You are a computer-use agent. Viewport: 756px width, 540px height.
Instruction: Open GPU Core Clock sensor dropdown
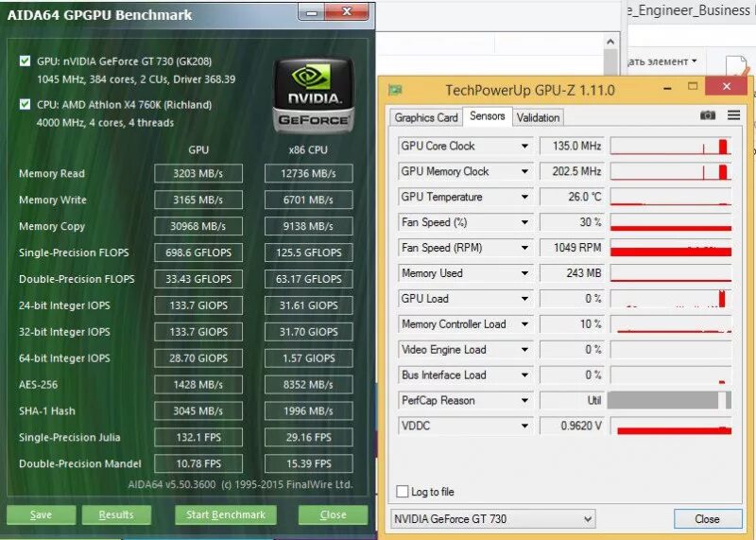click(x=524, y=146)
